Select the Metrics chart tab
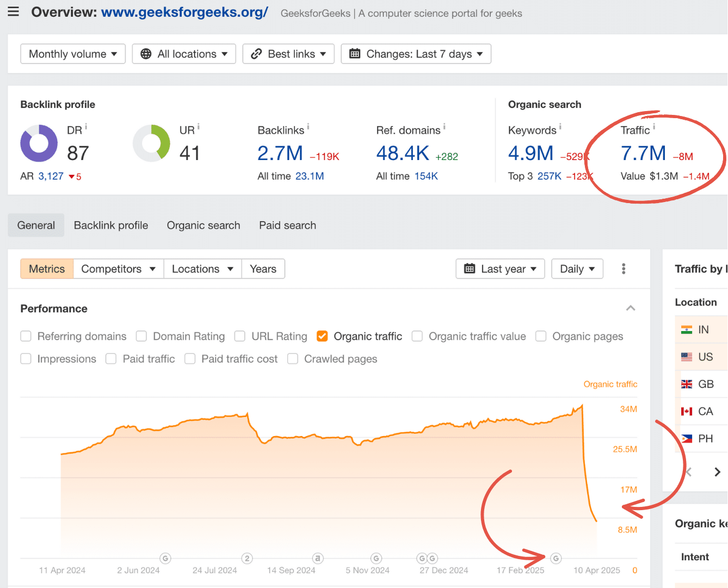728x588 pixels. pos(47,269)
